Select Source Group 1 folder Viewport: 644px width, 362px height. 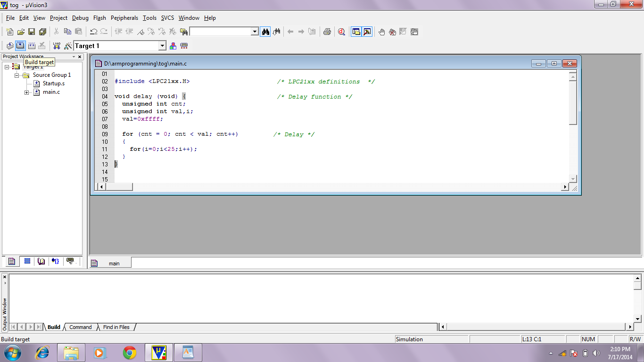pyautogui.click(x=52, y=75)
